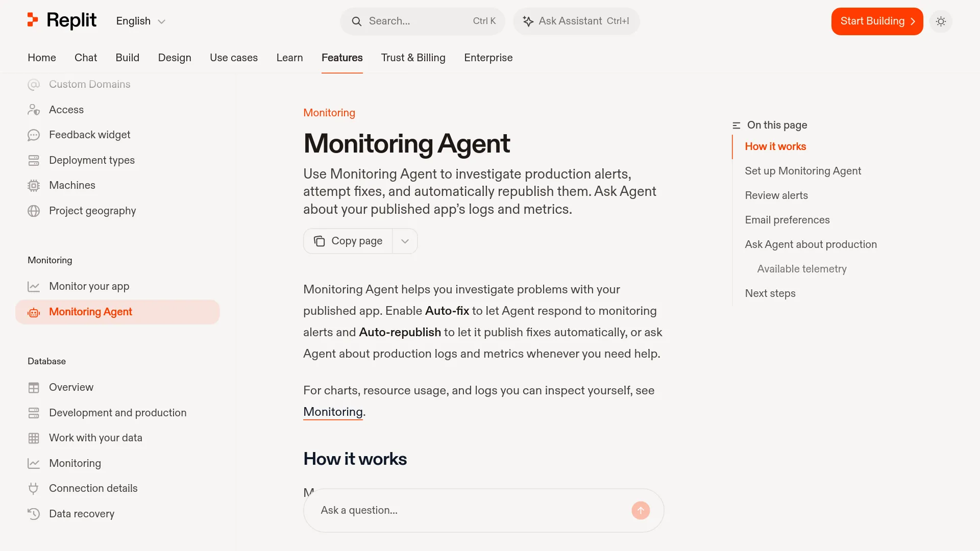Jump to Available telemetry subsection
Screen dimensions: 980x551
coord(802,269)
